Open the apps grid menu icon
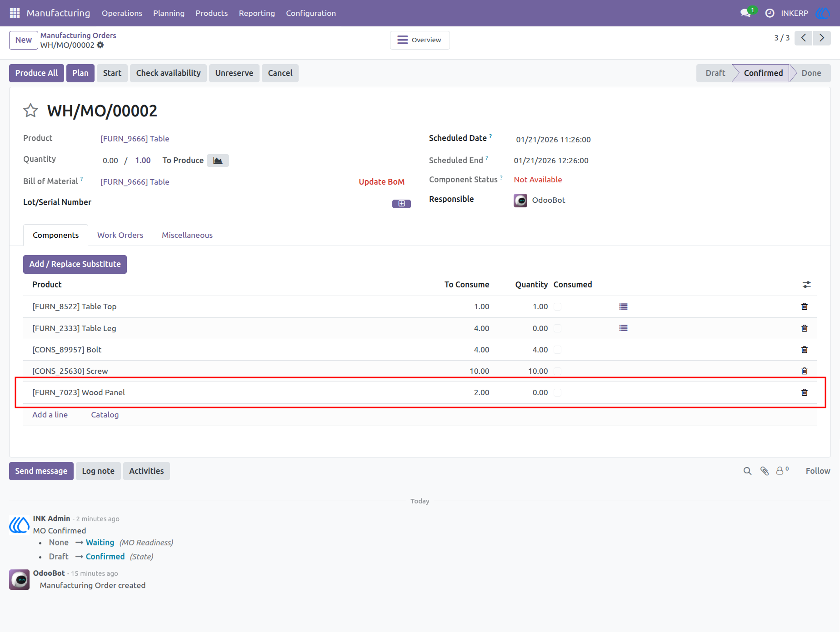This screenshot has height=633, width=840. [15, 13]
